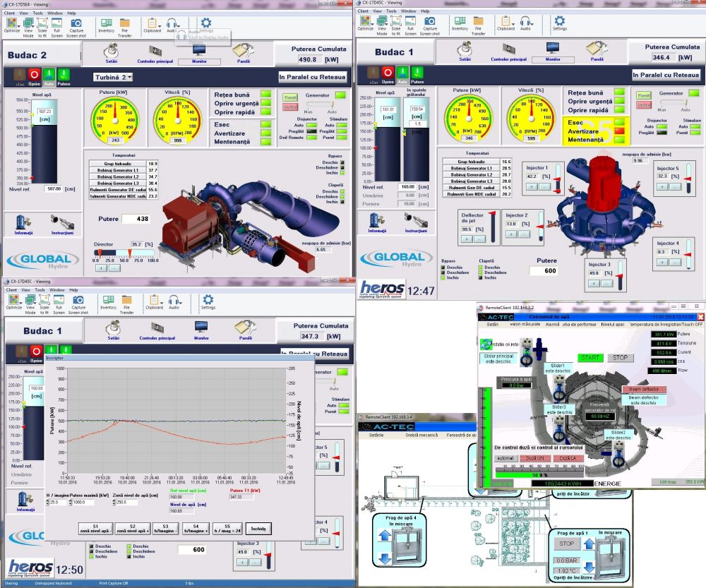Screen dimensions: 706x588
Task: Click S1 zonă nivel apă - button
Action: 95,529
